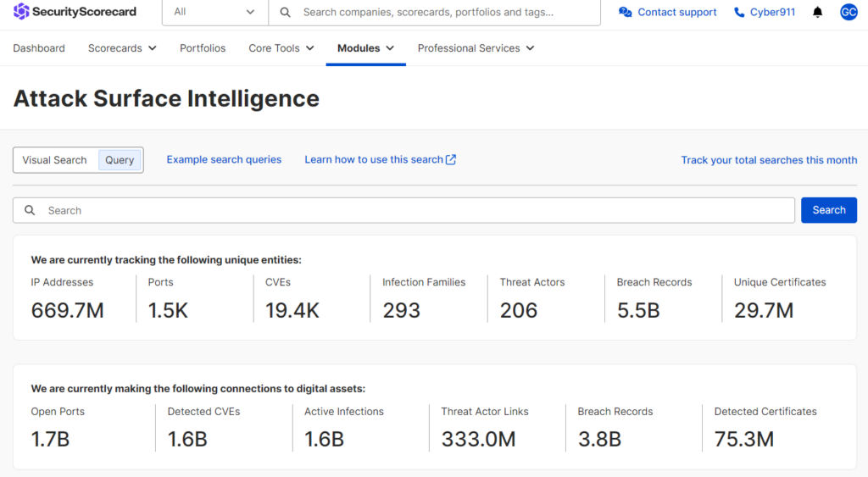
Task: Click the unique Breach Records value 5.5B
Action: point(638,310)
